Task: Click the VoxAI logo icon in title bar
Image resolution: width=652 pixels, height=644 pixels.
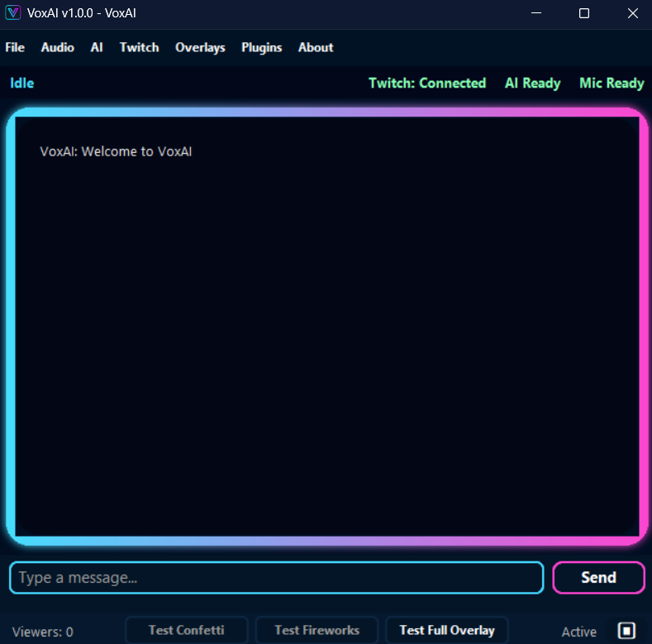Action: coord(13,13)
